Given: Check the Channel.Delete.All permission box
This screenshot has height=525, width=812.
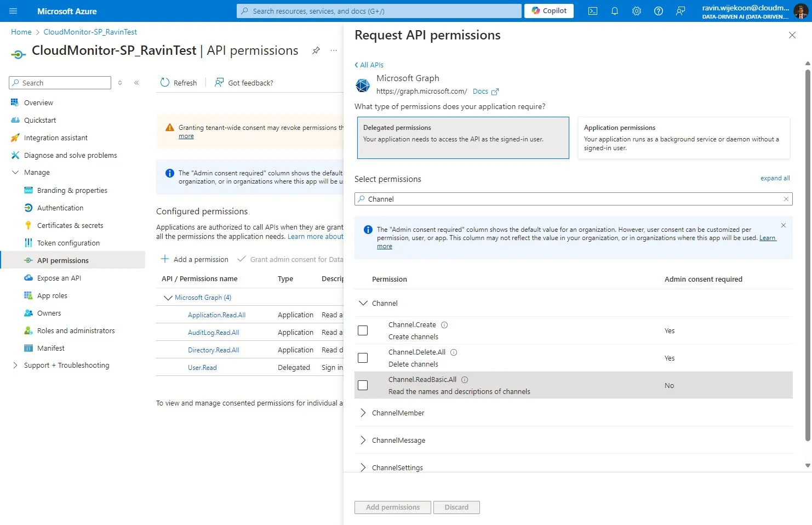Looking at the screenshot, I should click(363, 358).
